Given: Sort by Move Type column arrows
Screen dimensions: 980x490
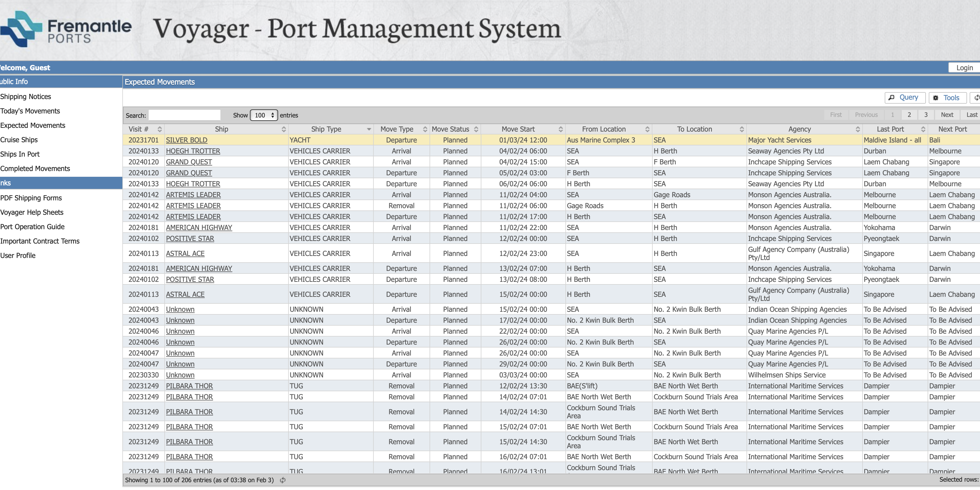Looking at the screenshot, I should [425, 129].
